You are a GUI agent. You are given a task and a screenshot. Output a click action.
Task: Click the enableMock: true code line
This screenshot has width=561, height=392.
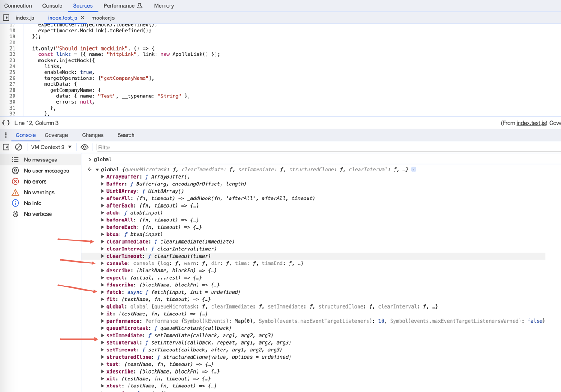69,72
